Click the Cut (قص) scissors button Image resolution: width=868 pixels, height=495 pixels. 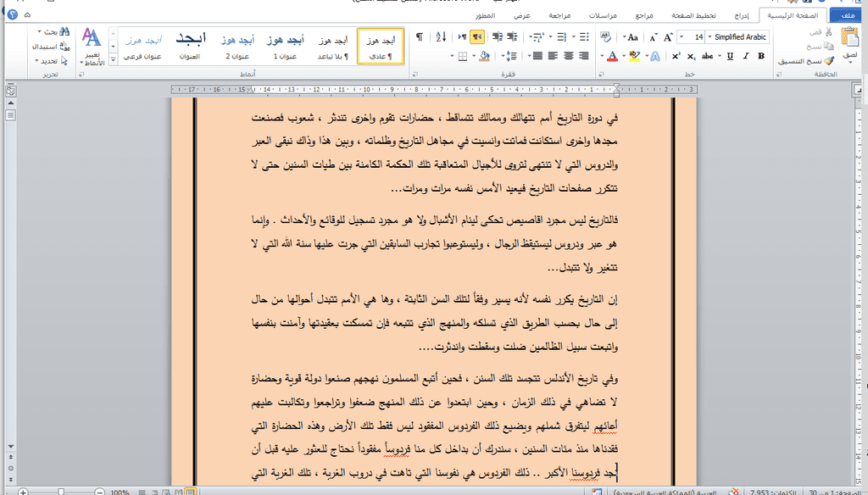(x=821, y=32)
